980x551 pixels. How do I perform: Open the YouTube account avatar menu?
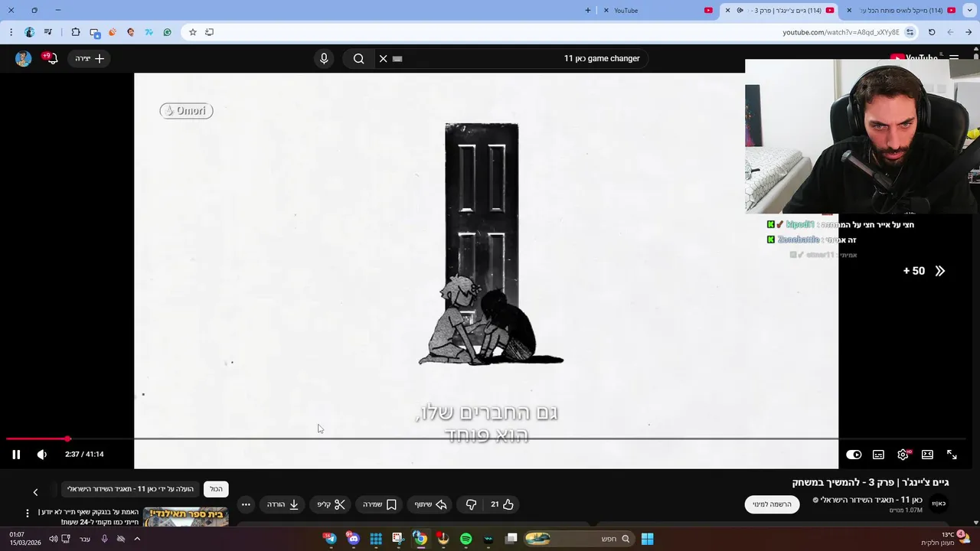click(23, 58)
